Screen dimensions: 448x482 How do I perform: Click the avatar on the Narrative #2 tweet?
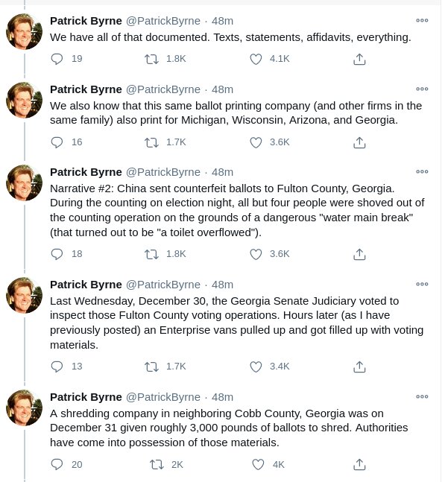(25, 183)
